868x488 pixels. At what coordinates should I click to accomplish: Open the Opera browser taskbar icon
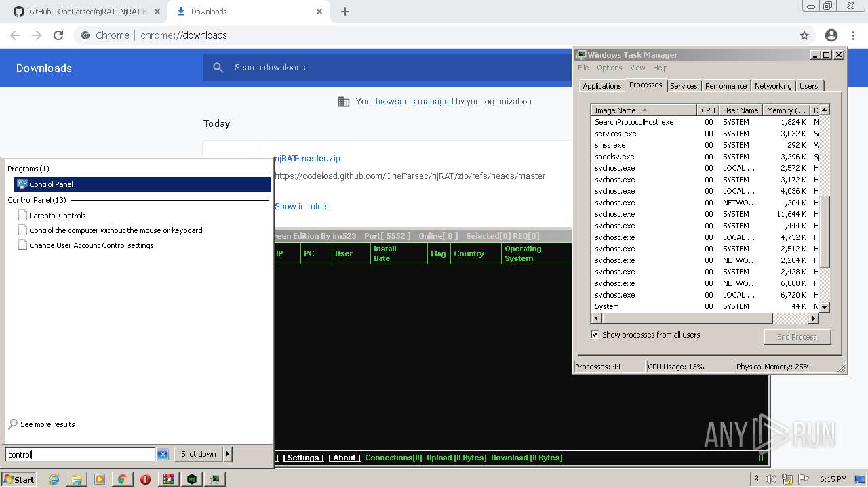click(145, 479)
